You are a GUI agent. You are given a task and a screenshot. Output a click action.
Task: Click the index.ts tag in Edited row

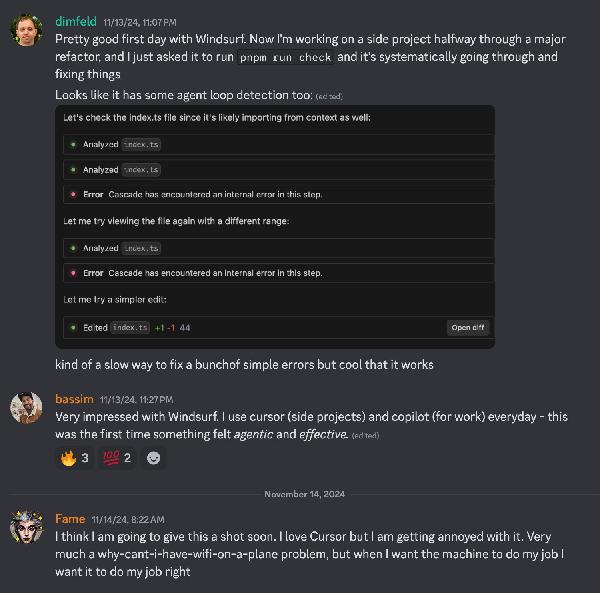130,327
